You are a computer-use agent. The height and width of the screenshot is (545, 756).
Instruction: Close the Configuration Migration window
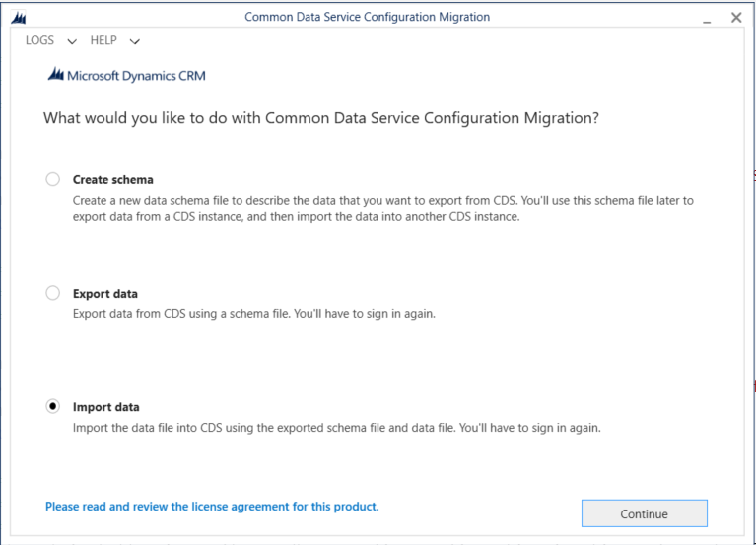[x=736, y=18]
